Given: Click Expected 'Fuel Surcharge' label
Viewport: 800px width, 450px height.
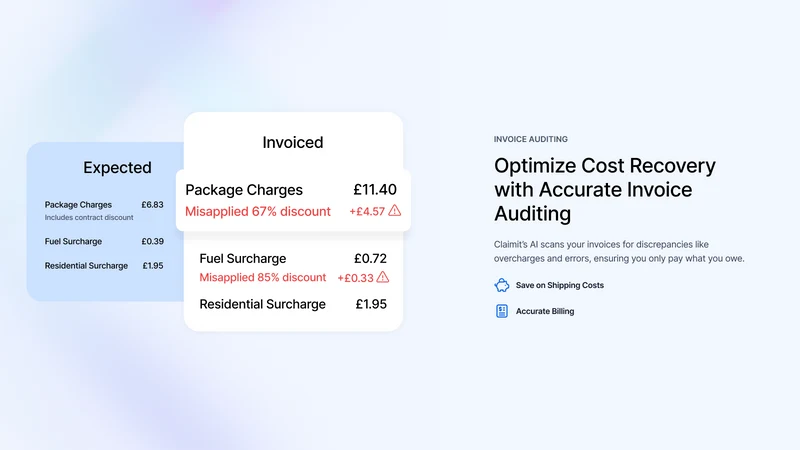Looking at the screenshot, I should click(73, 241).
